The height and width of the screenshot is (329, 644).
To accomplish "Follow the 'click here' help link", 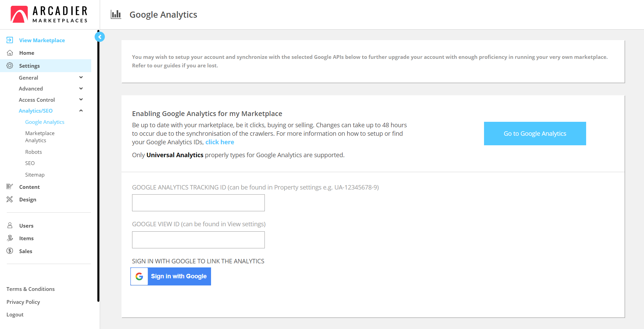I will pos(220,142).
